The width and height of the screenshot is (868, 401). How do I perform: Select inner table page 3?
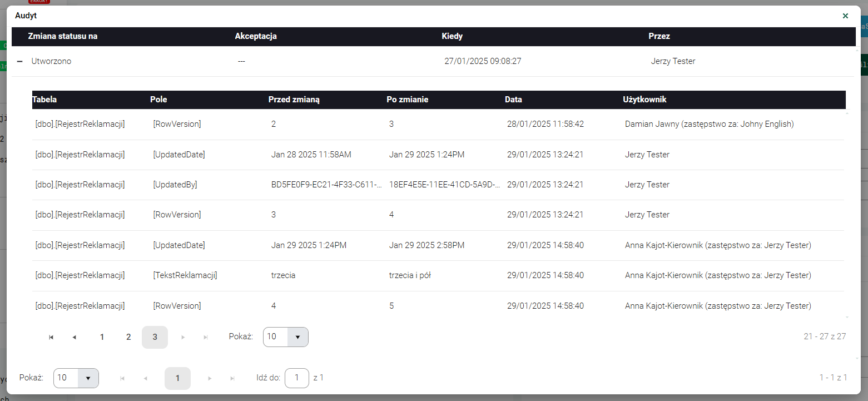[155, 337]
